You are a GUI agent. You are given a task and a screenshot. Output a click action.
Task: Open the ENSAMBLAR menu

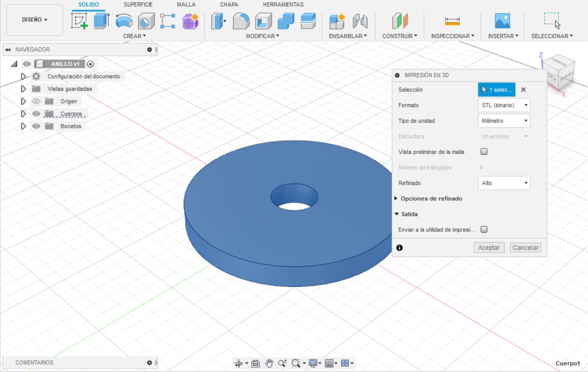348,36
